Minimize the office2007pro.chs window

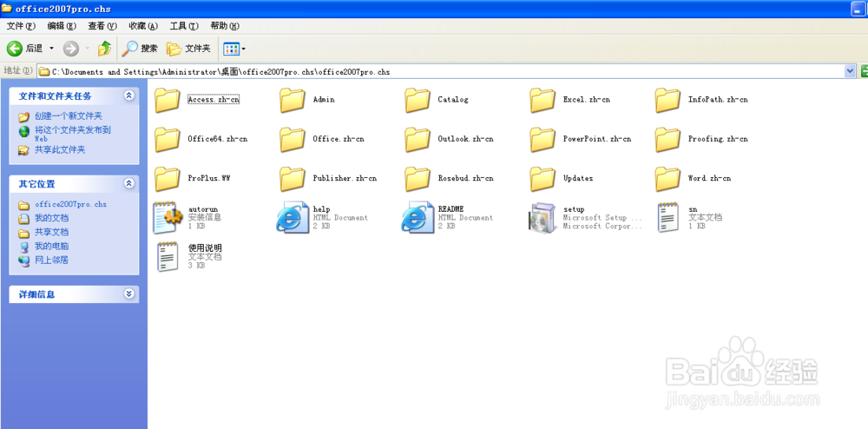tap(858, 9)
